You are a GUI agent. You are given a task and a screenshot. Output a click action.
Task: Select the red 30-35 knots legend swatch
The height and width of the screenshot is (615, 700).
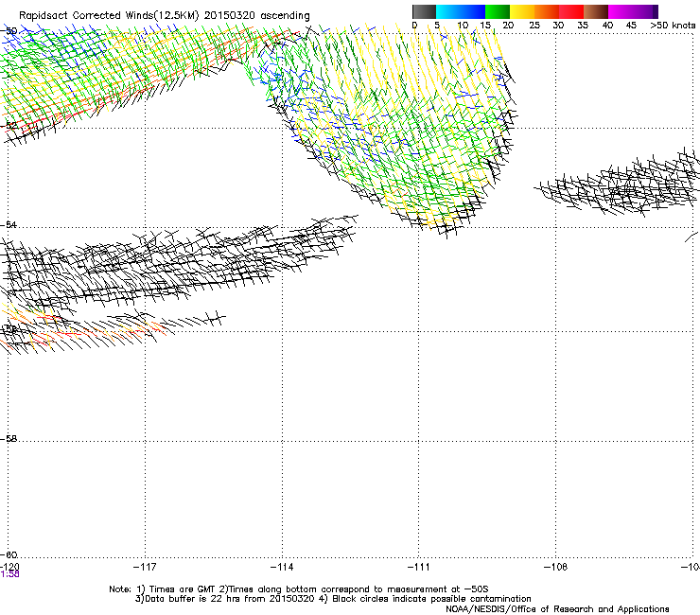(571, 11)
